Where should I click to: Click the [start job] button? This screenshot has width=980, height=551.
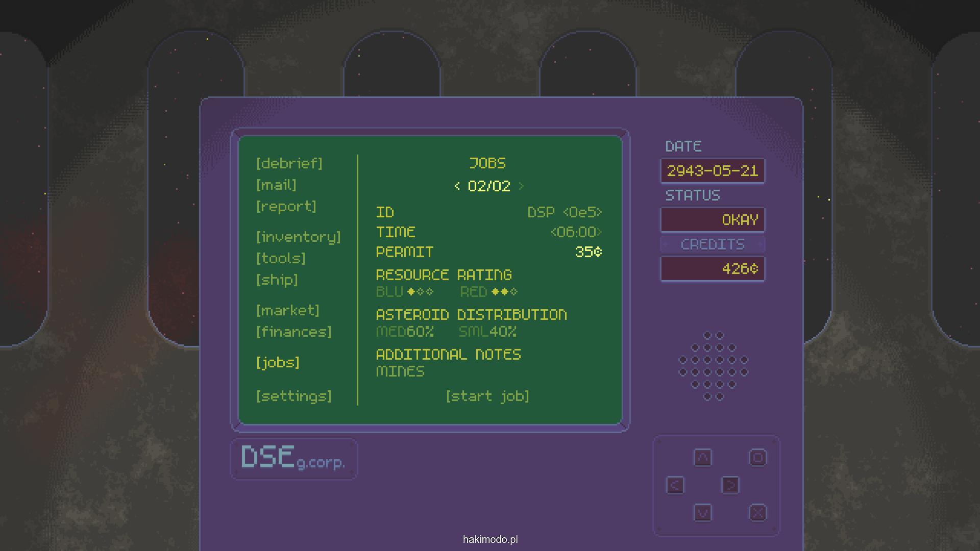(x=487, y=396)
